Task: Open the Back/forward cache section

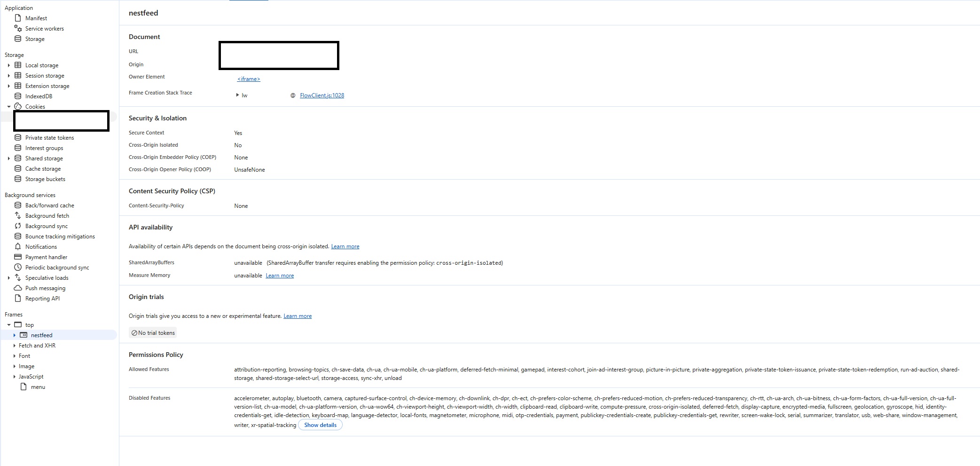Action: [49, 205]
